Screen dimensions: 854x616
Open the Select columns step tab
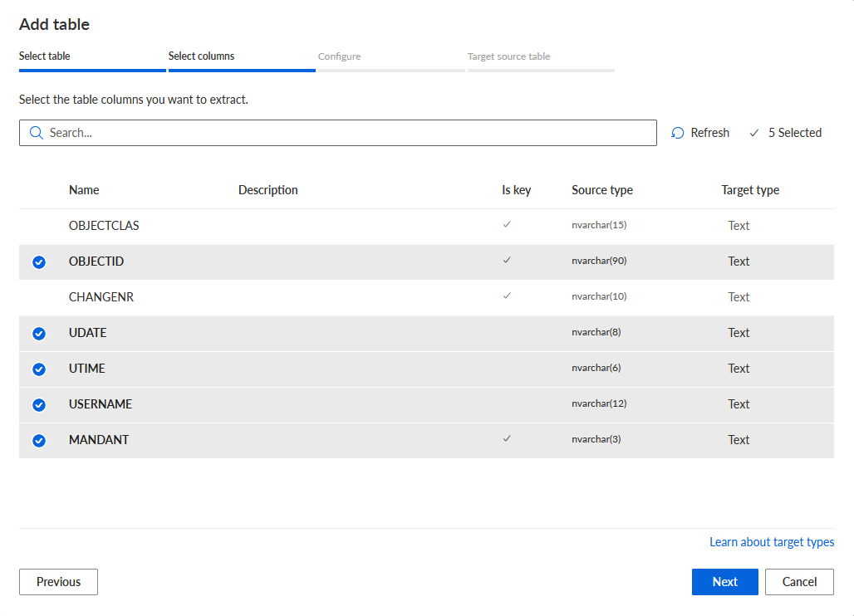[x=242, y=60]
